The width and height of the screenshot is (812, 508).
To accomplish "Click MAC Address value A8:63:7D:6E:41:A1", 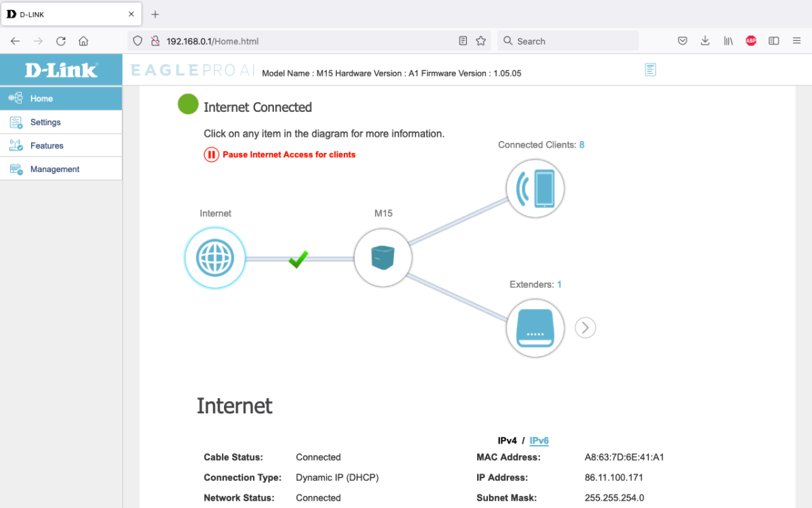I will (x=625, y=458).
